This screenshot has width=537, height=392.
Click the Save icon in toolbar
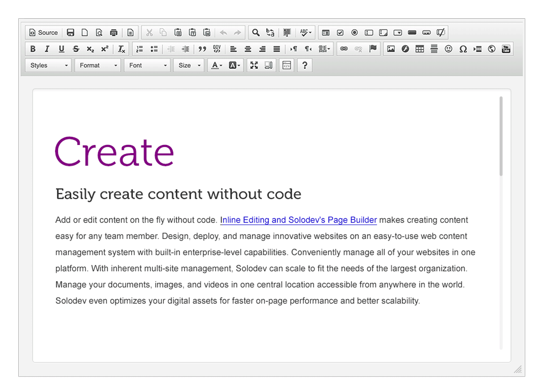click(70, 33)
